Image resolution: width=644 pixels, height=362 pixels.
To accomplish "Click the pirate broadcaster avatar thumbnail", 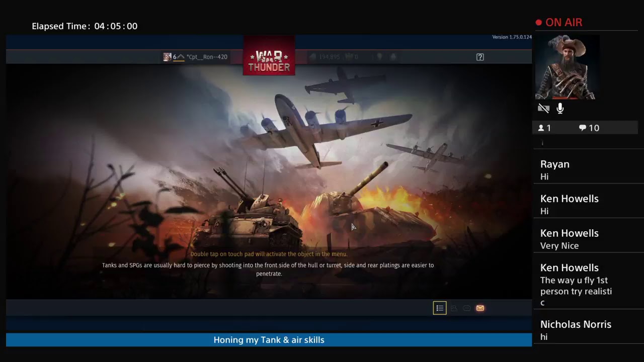I will click(567, 67).
